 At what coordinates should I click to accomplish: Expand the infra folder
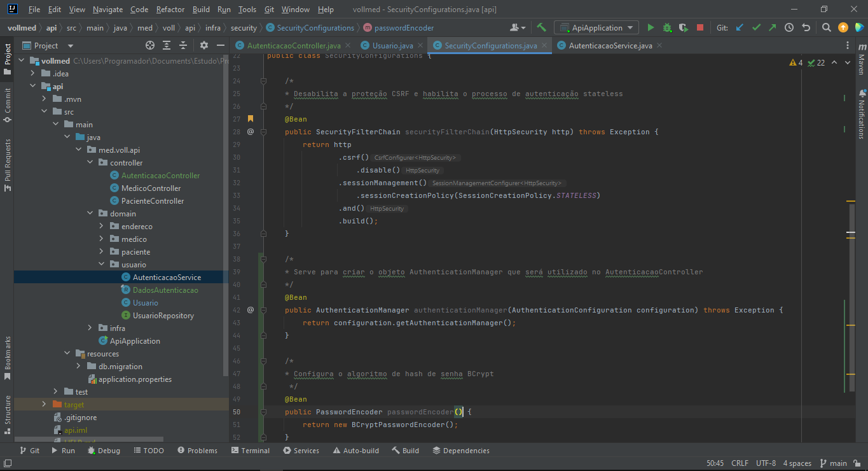click(90, 328)
